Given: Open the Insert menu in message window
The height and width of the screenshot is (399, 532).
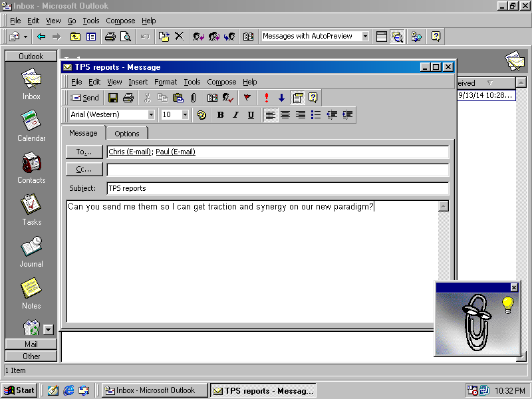Looking at the screenshot, I should [138, 82].
